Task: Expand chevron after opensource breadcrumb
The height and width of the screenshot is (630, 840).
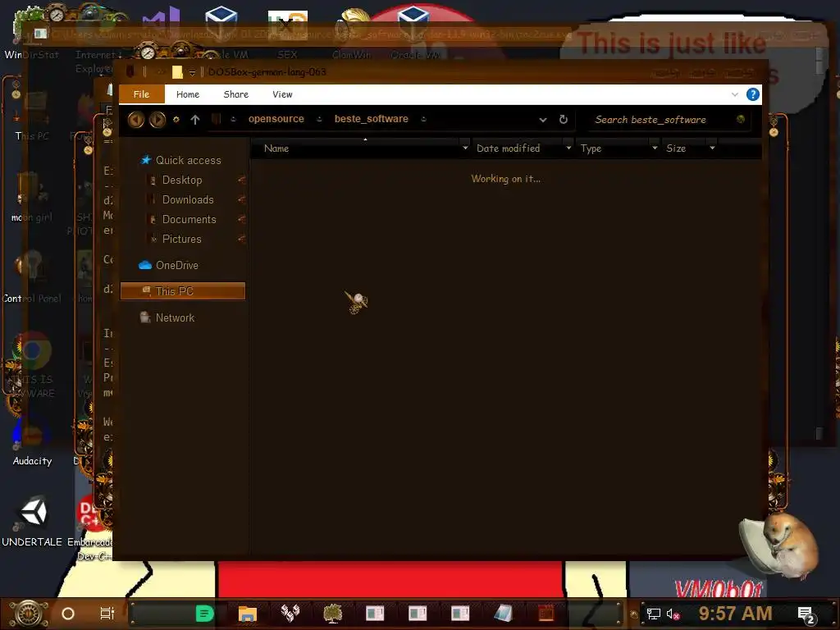Action: coord(319,120)
